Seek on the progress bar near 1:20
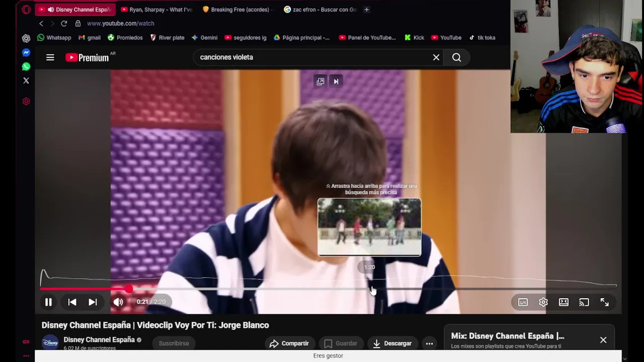 [370, 289]
